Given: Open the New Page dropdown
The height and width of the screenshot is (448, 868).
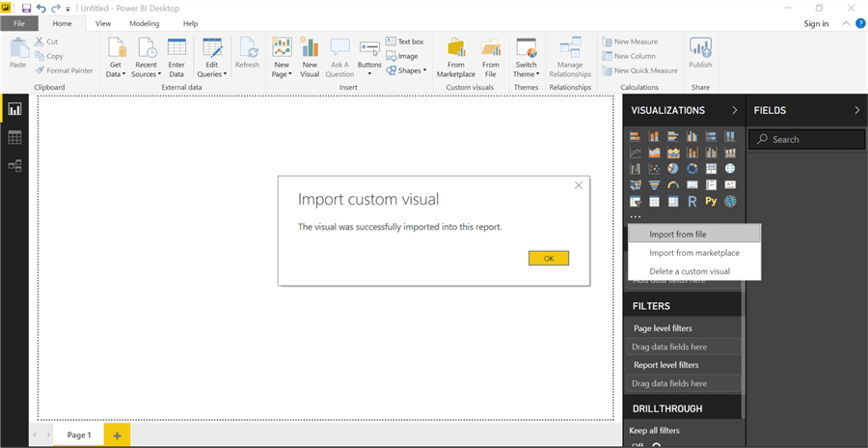Looking at the screenshot, I should [x=282, y=58].
